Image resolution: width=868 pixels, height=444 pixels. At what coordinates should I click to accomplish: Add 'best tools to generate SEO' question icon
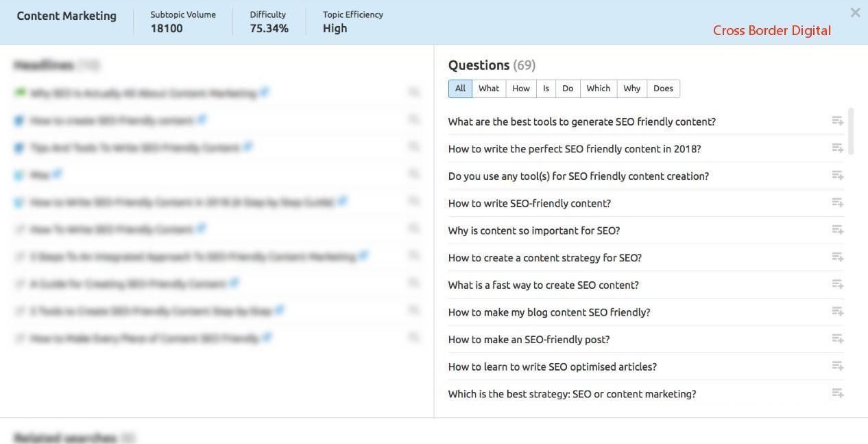pyautogui.click(x=837, y=121)
